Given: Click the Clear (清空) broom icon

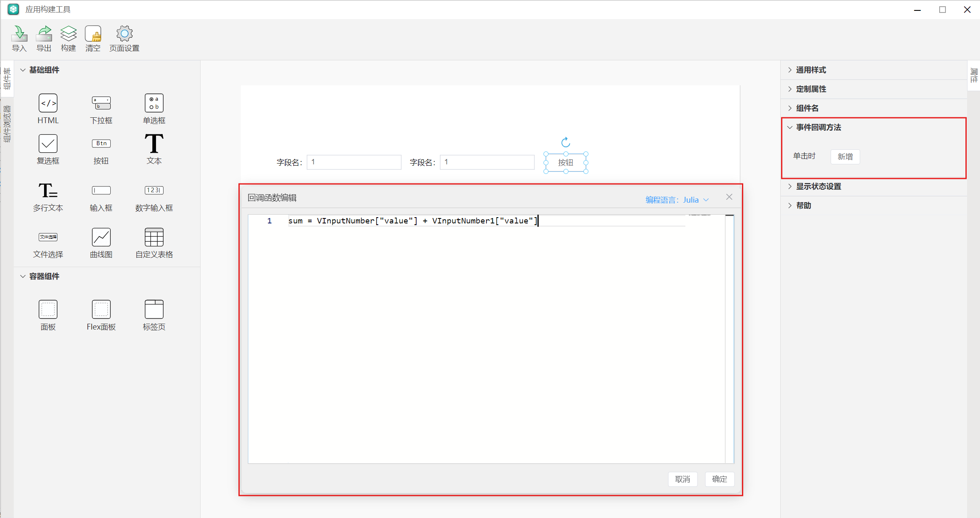Looking at the screenshot, I should click(x=93, y=34).
